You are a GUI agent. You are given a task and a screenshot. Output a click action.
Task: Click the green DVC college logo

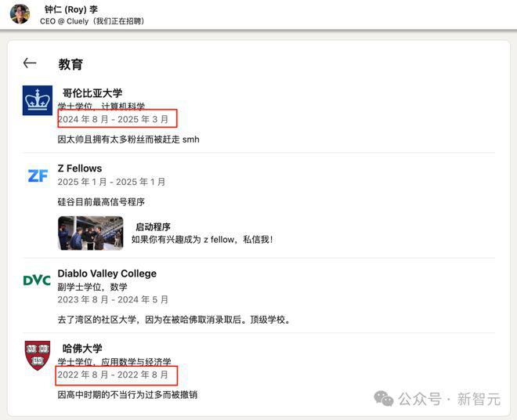point(37,281)
